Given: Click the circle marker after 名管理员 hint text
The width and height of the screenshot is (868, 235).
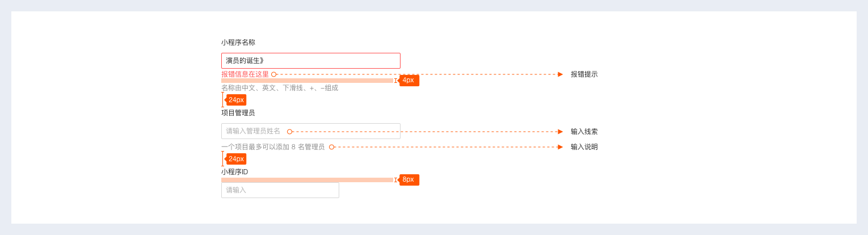Looking at the screenshot, I should pyautogui.click(x=331, y=147).
